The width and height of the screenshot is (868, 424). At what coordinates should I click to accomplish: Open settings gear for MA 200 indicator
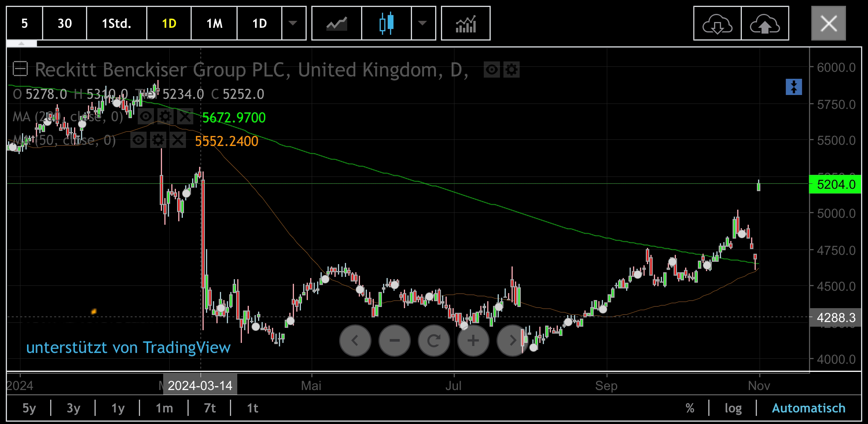click(165, 117)
